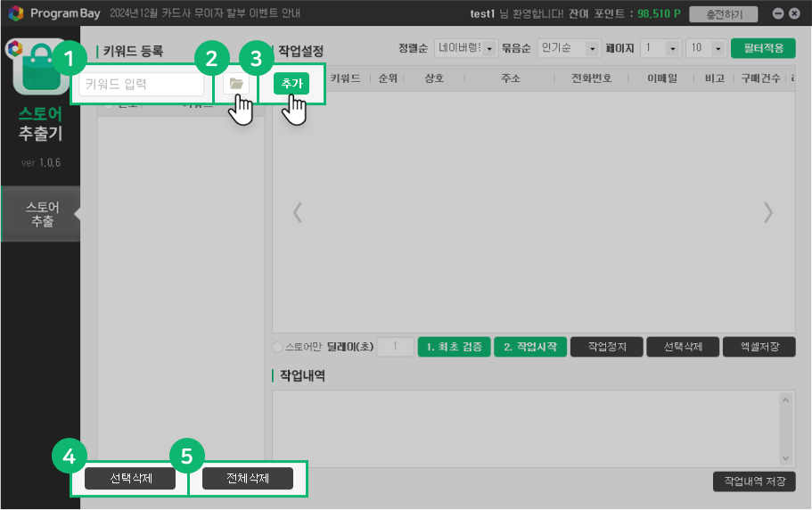The image size is (812, 510).
Task: Click the 상호 column header
Action: coord(434,78)
